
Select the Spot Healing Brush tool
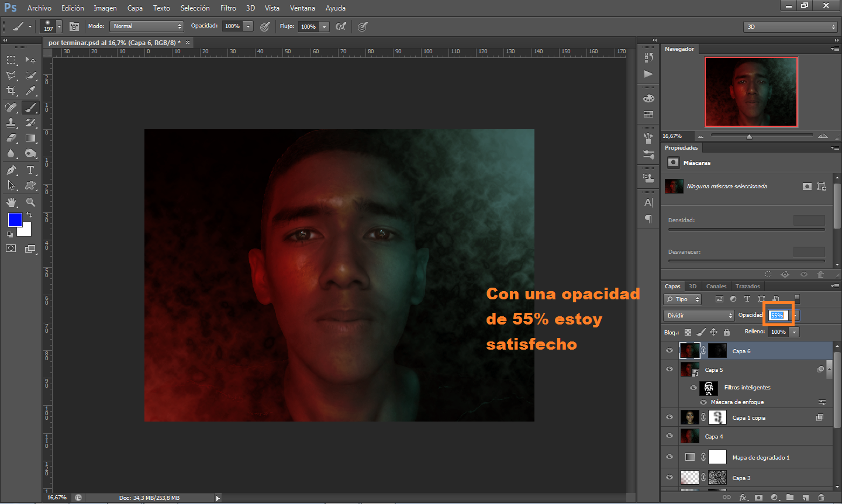(11, 108)
